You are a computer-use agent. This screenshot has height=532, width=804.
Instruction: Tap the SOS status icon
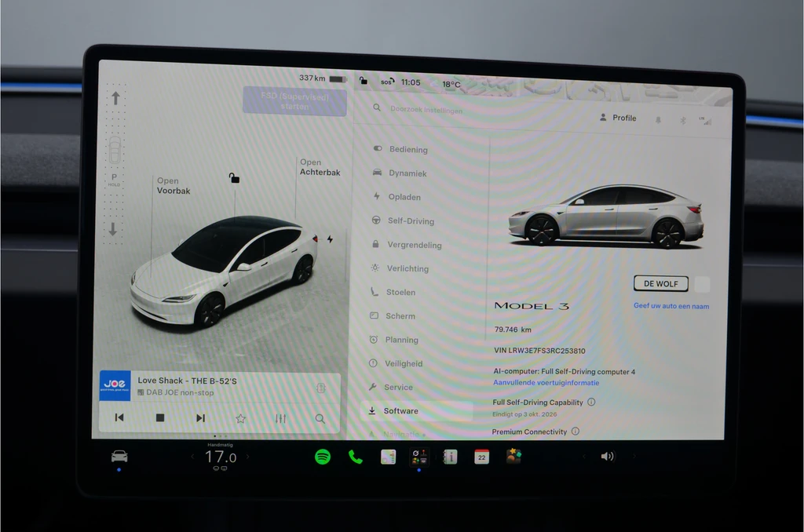point(387,82)
